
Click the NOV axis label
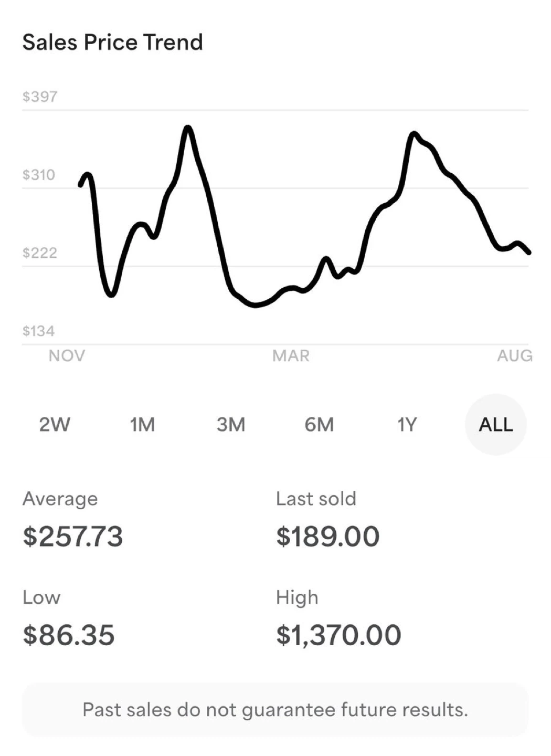click(67, 356)
